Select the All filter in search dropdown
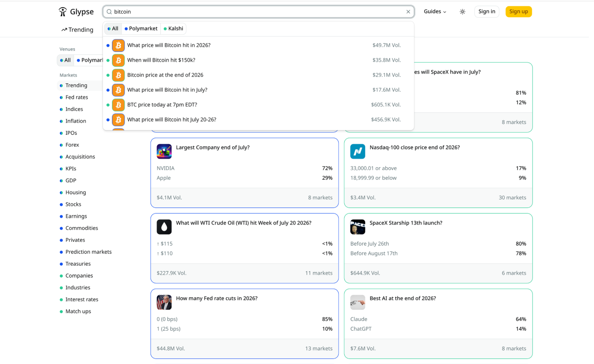The image size is (594, 364). 113,29
